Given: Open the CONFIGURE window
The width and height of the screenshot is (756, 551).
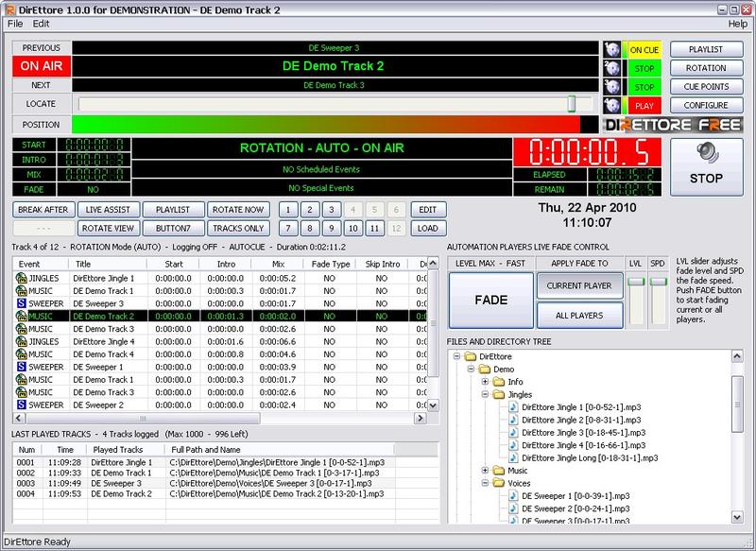Looking at the screenshot, I should (706, 105).
